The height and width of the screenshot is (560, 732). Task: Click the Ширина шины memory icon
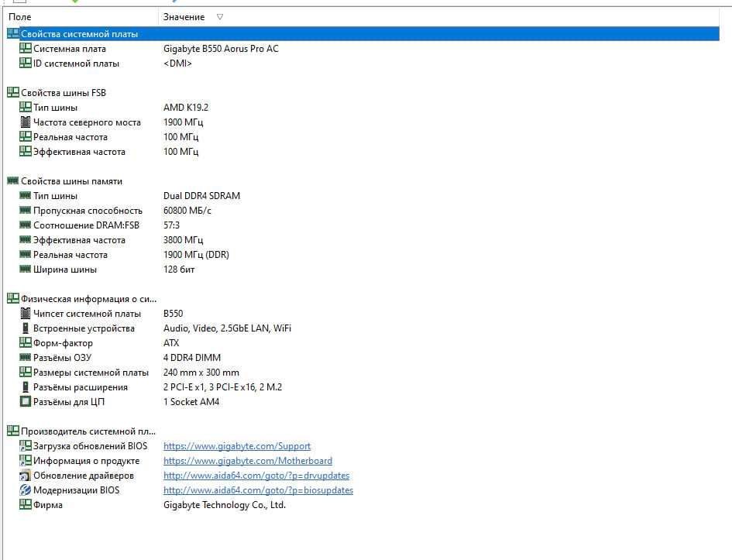click(26, 269)
